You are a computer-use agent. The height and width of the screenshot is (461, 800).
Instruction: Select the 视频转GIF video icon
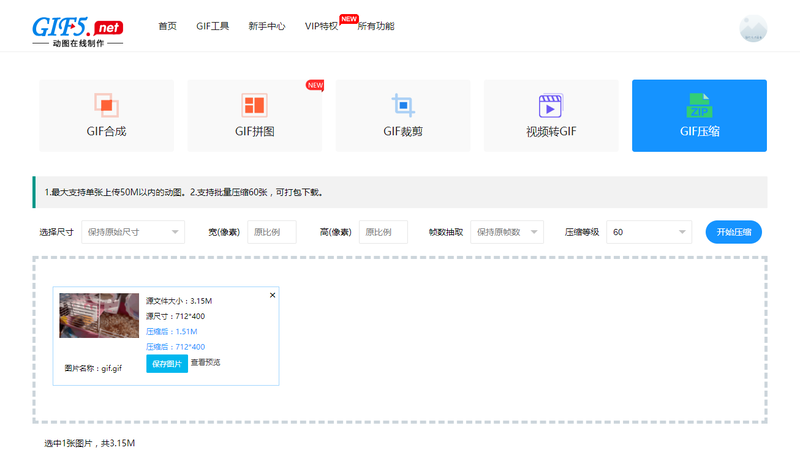[x=551, y=106]
